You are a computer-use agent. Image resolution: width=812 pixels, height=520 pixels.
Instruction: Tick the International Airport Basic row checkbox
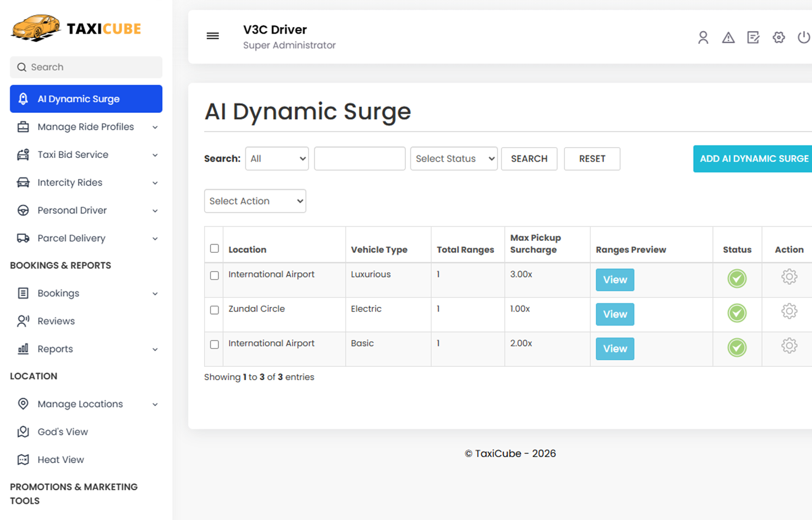click(214, 345)
